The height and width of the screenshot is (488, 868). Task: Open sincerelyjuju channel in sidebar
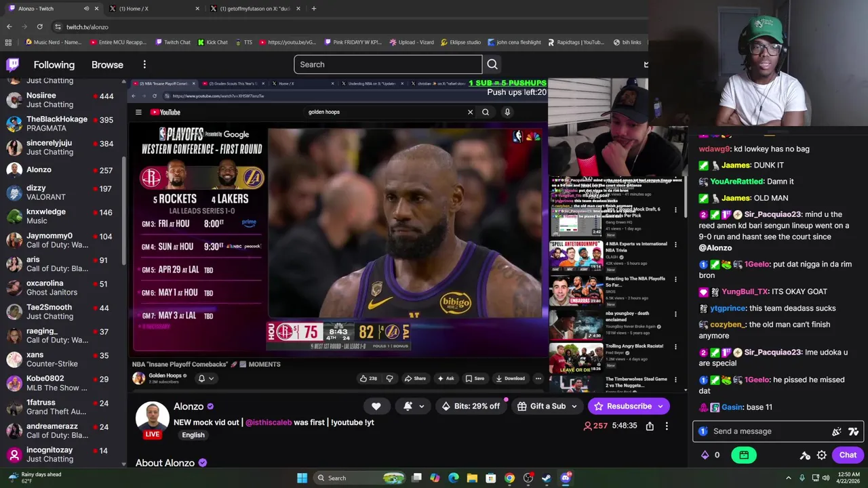62,147
